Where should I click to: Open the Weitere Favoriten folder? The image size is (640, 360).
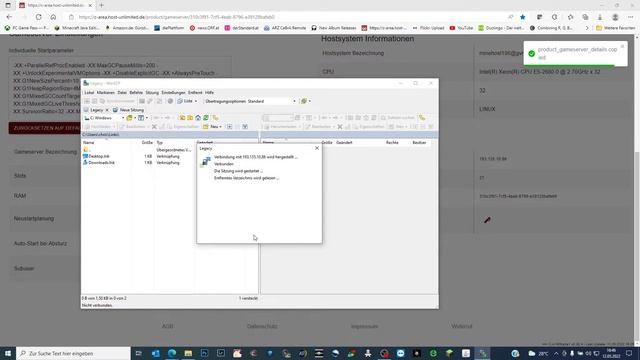[616, 28]
